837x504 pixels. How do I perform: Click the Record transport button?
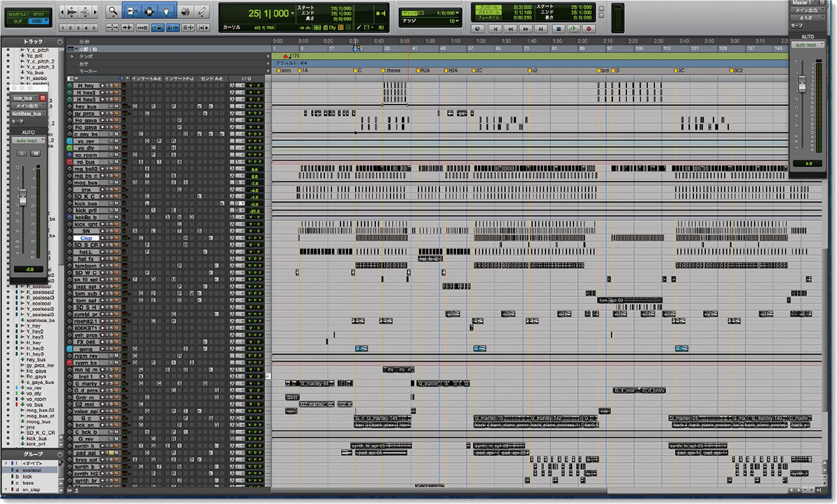click(589, 29)
